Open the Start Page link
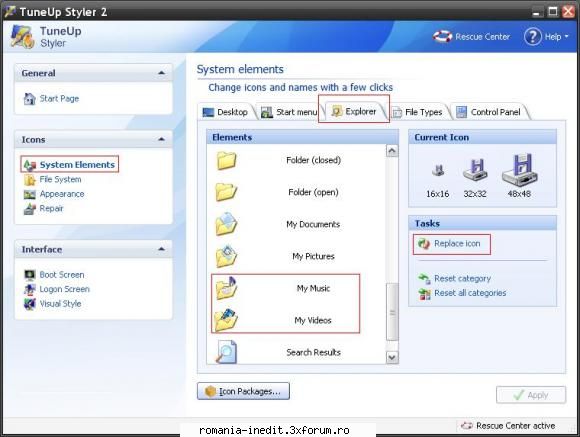 coord(59,99)
